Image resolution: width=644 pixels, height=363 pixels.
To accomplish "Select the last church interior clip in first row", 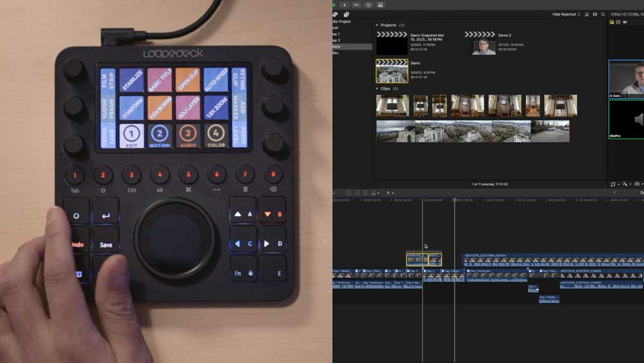I will [x=561, y=106].
